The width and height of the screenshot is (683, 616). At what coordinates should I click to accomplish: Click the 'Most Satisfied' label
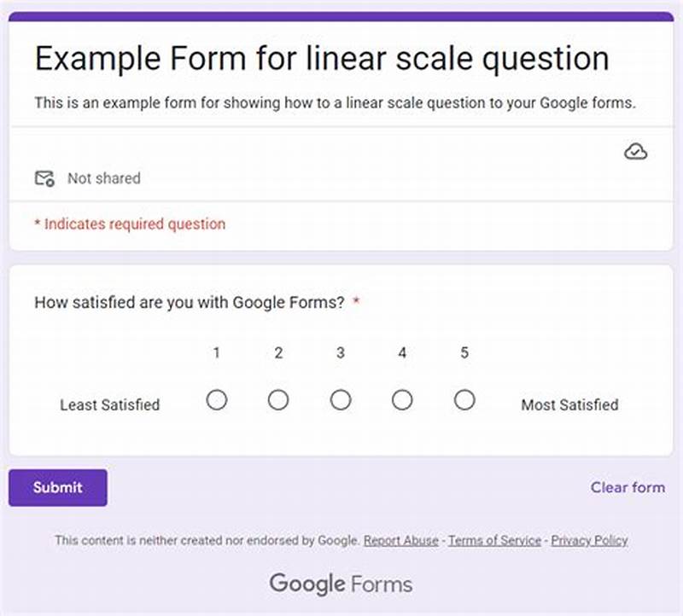[569, 404]
